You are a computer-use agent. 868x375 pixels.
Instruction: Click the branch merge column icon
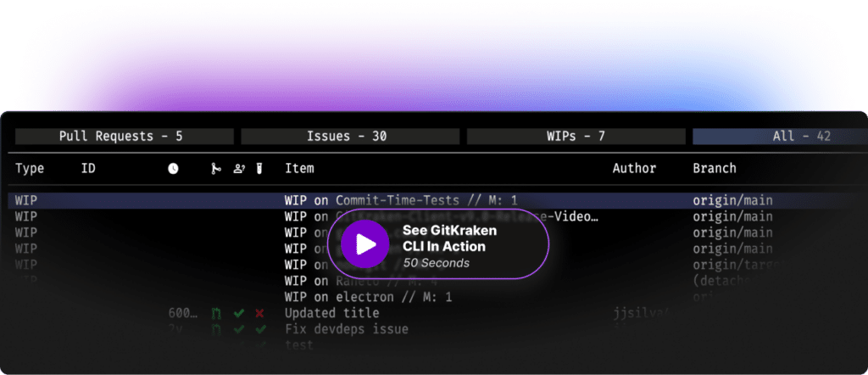(x=216, y=169)
